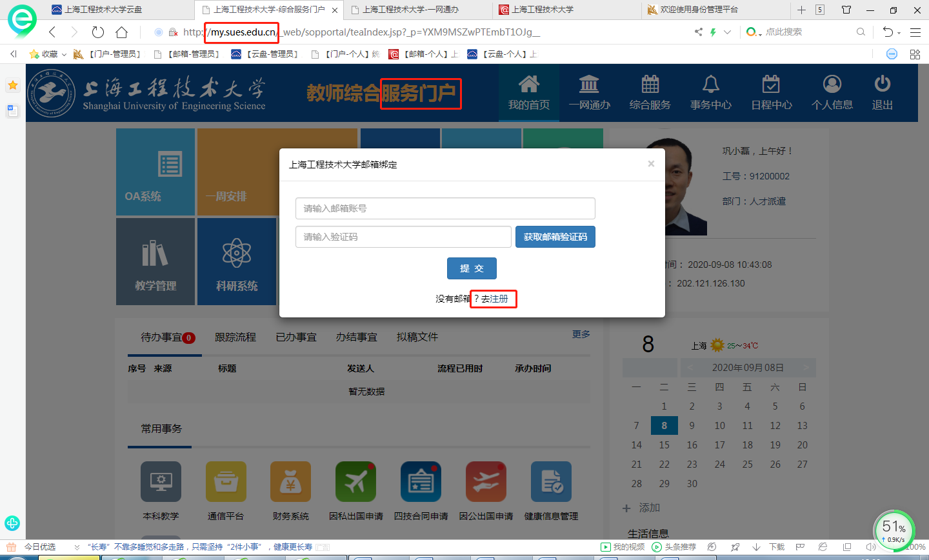The image size is (929, 560).
Task: Open 下载 downloads in status bar
Action: (x=769, y=547)
